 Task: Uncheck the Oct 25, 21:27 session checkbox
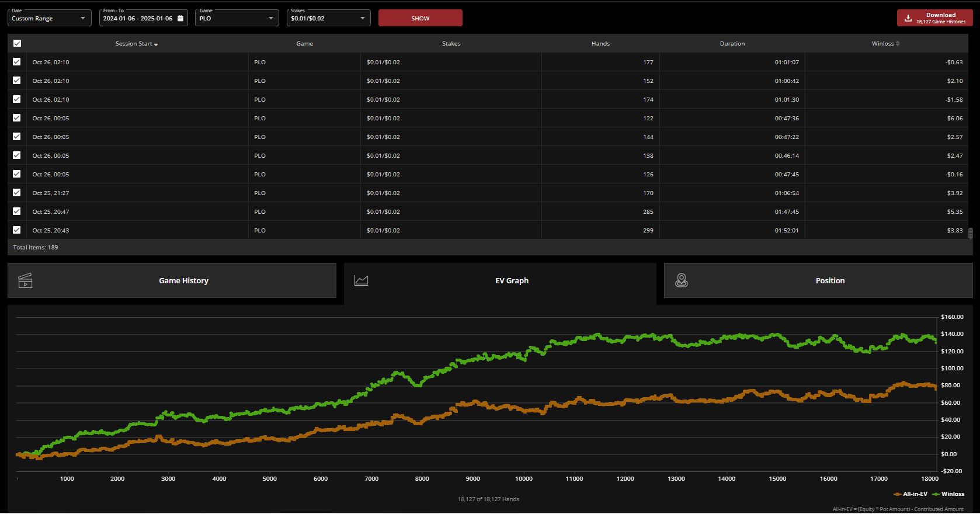point(17,193)
